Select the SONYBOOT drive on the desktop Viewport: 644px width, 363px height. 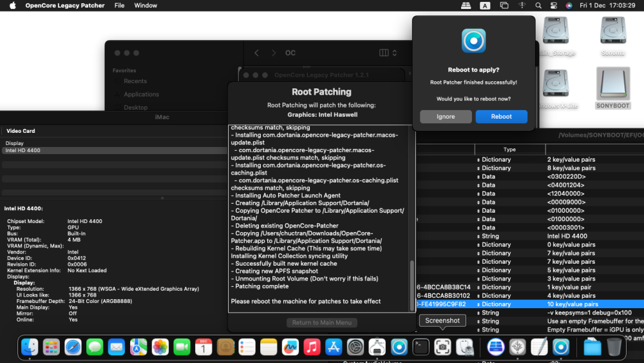[613, 88]
